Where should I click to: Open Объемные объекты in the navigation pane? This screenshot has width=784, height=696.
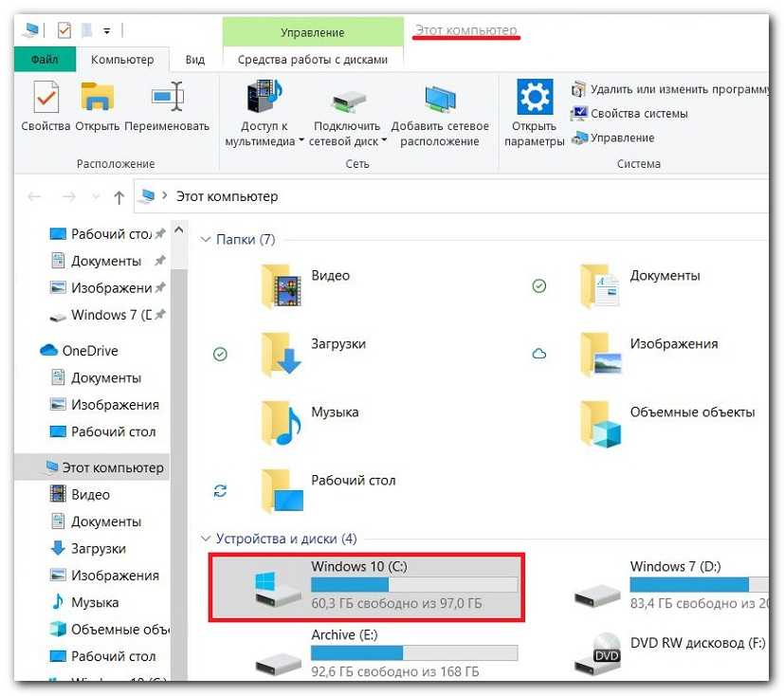click(x=110, y=629)
